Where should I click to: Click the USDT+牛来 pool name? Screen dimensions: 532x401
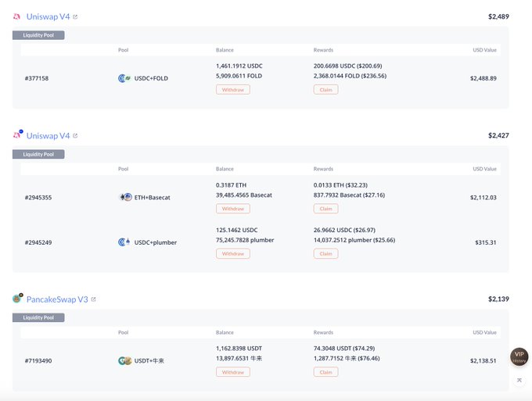click(x=149, y=360)
